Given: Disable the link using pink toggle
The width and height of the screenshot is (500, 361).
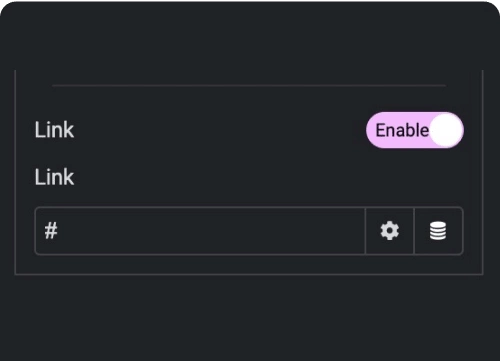Looking at the screenshot, I should tap(415, 130).
